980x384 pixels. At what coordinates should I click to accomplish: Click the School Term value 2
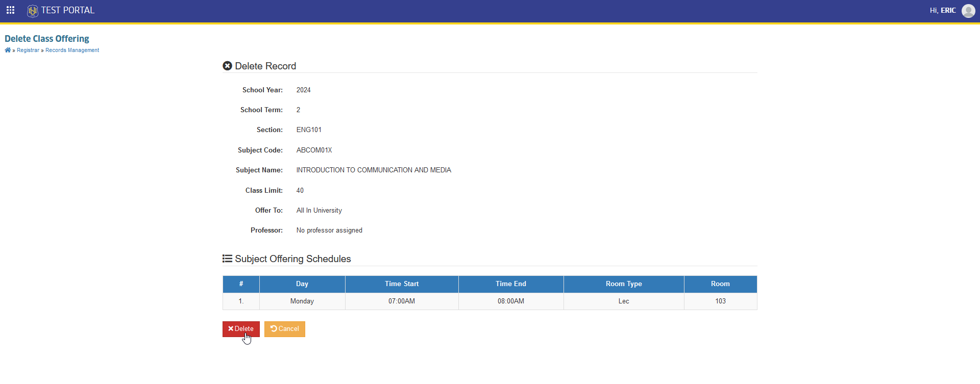(299, 110)
